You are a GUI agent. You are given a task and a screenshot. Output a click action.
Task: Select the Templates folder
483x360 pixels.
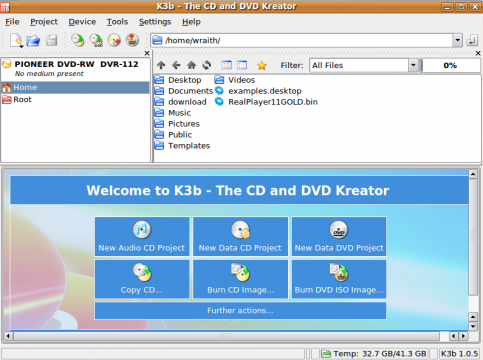click(183, 146)
